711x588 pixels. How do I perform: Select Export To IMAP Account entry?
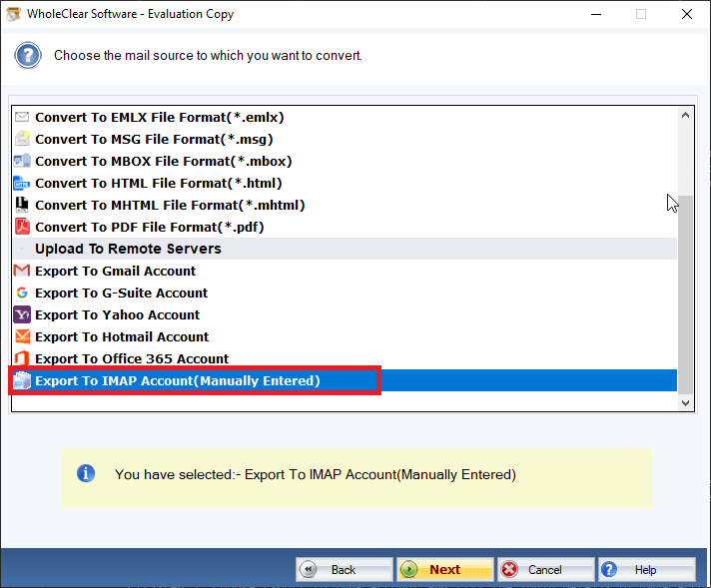pos(177,381)
